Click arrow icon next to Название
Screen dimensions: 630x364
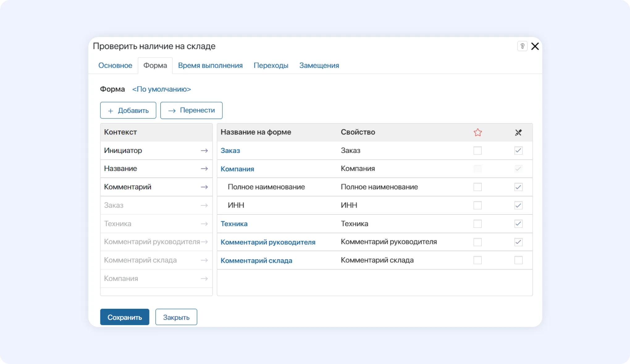point(204,169)
